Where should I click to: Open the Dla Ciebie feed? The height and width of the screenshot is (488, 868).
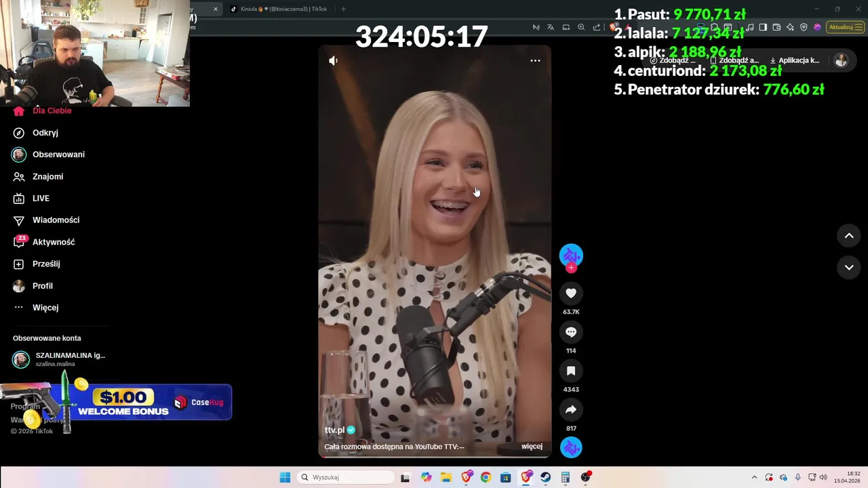tap(42, 110)
